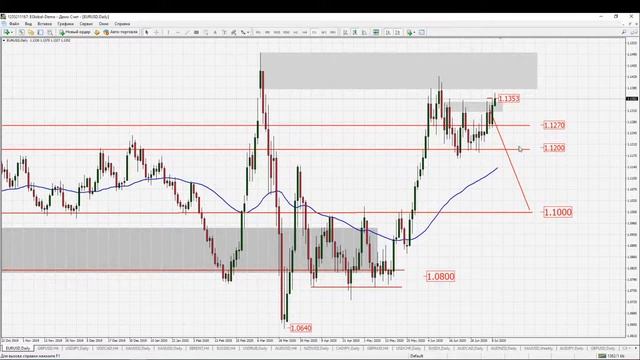Screen dimensions: 640x360
Task: Open the Окно menu
Action: pyautogui.click(x=104, y=24)
